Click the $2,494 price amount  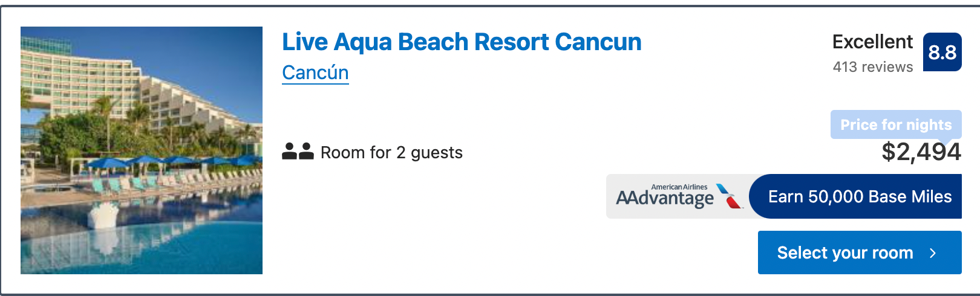click(921, 152)
